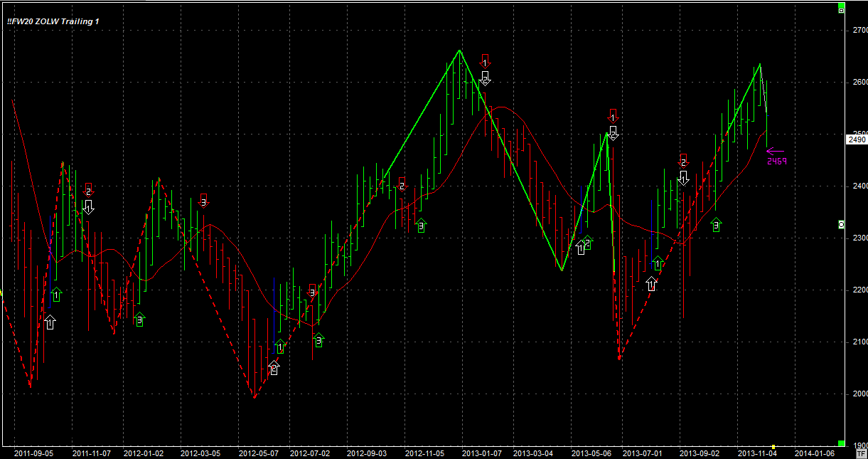The height and width of the screenshot is (459, 868).
Task: Click red down arrow 1 at the highest peak
Action: pos(485,61)
